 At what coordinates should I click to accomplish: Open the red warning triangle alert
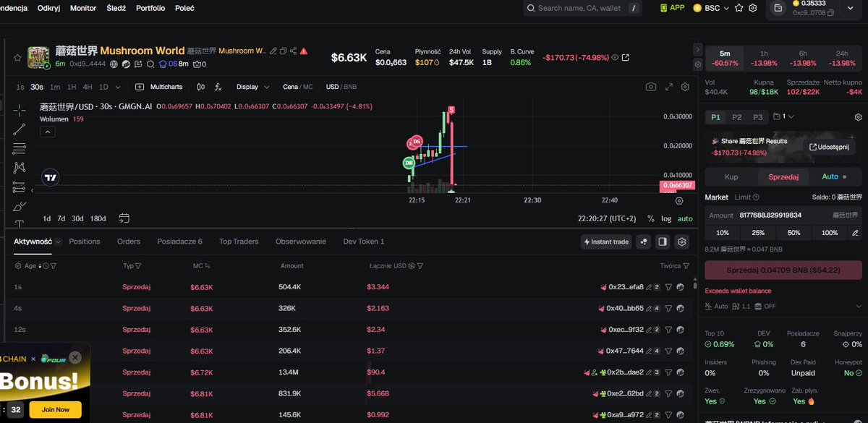(x=304, y=51)
